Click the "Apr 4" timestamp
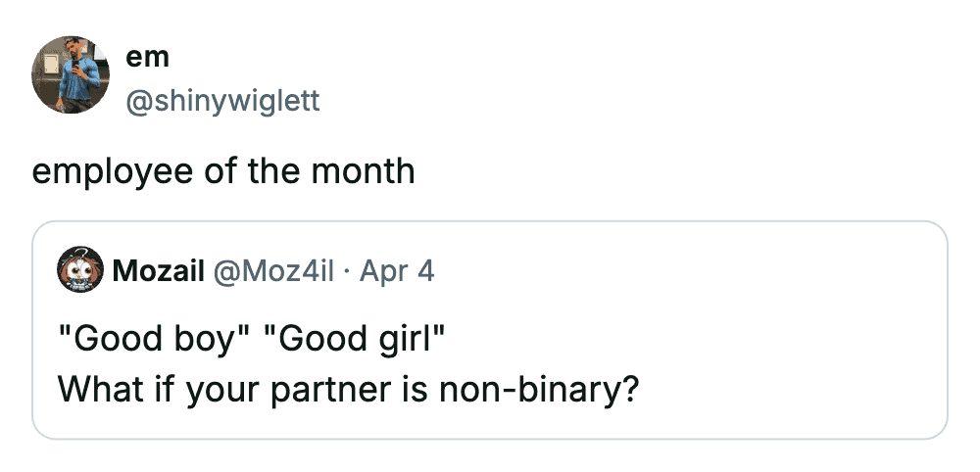The width and height of the screenshot is (980, 472). [x=397, y=270]
